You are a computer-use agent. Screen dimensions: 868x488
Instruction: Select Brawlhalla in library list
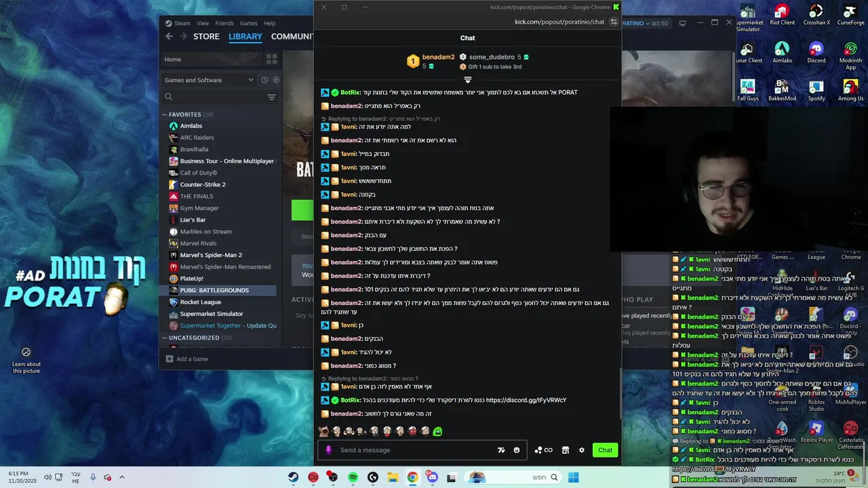coord(194,149)
